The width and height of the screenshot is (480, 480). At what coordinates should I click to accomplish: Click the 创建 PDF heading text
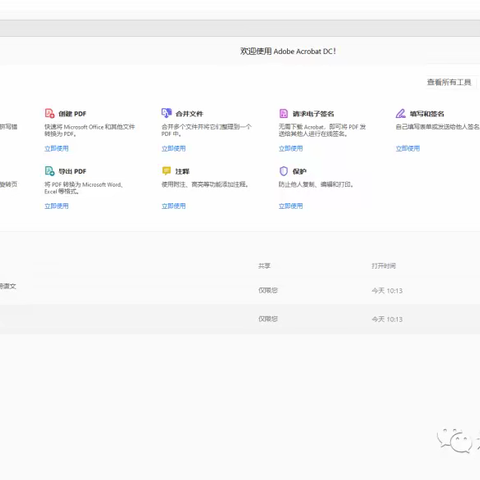pyautogui.click(x=72, y=114)
